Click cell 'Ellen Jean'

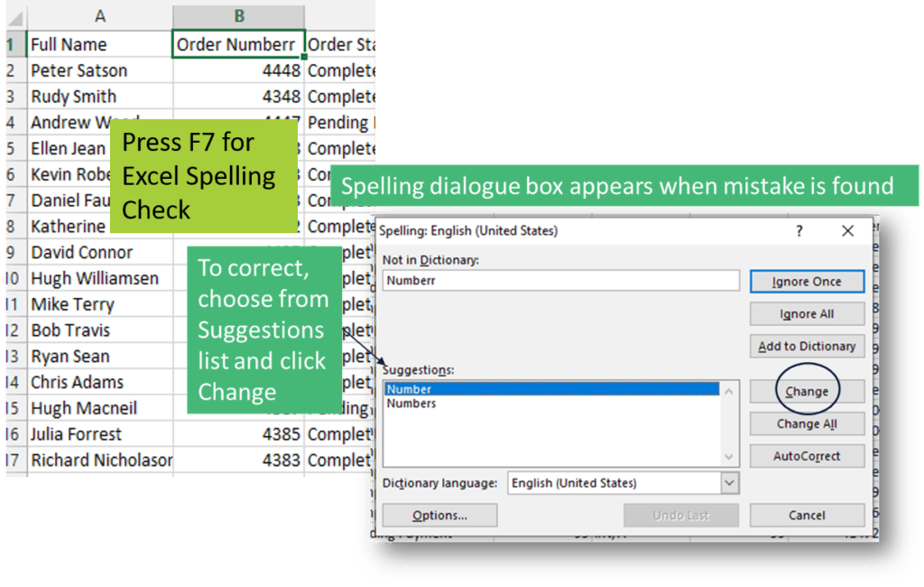(69, 148)
